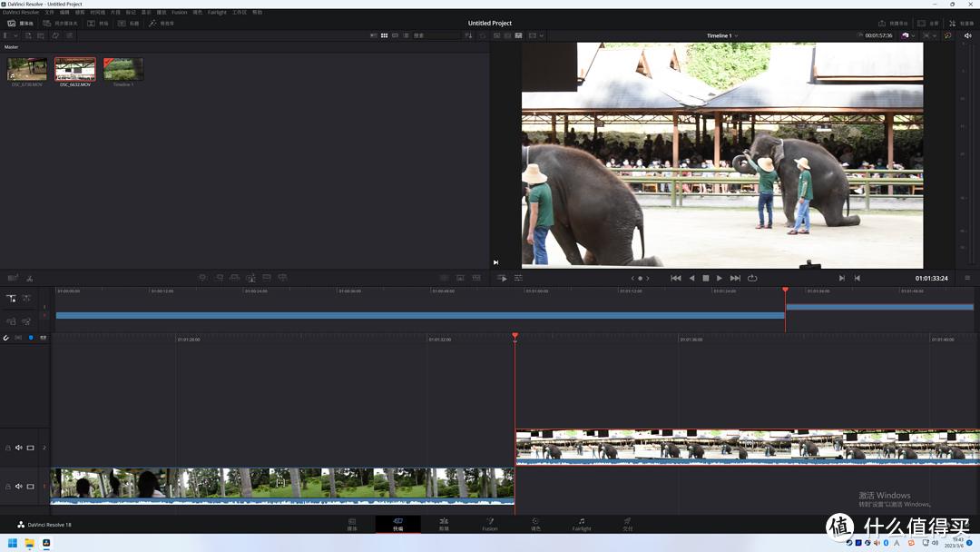
Task: Open File Explorer from Windows taskbar
Action: (x=29, y=543)
